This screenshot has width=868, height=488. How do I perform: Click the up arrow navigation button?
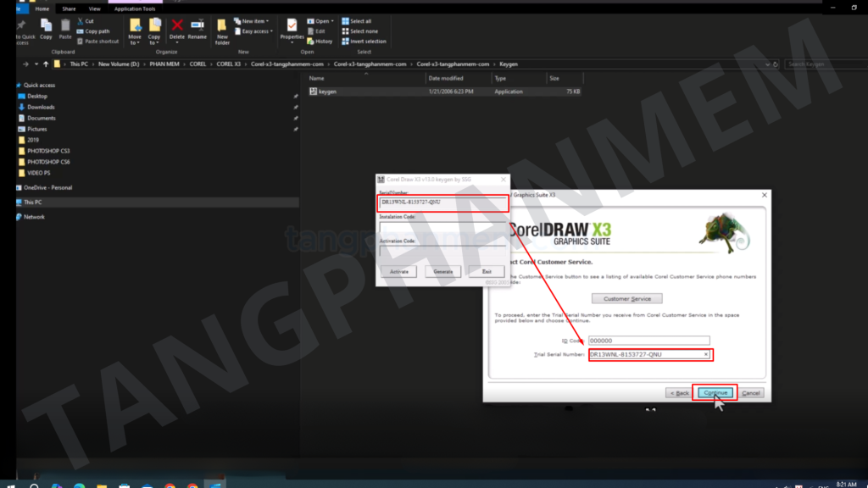click(x=45, y=64)
